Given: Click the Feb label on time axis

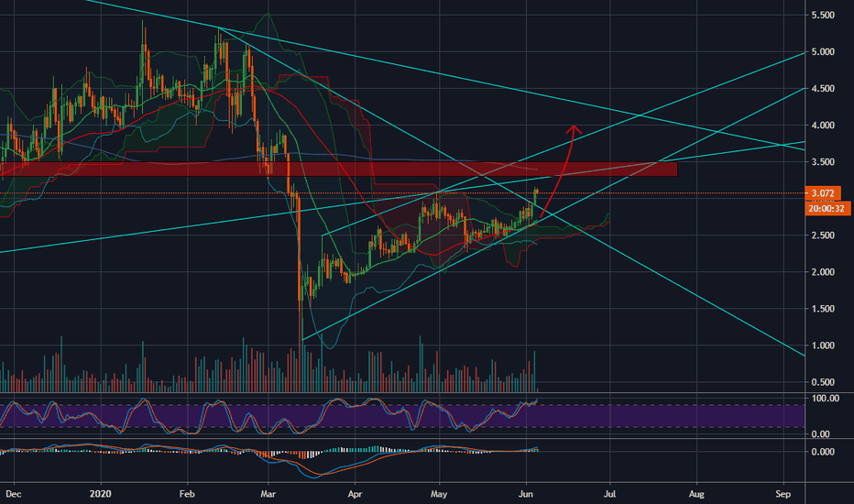Looking at the screenshot, I should pyautogui.click(x=187, y=494).
